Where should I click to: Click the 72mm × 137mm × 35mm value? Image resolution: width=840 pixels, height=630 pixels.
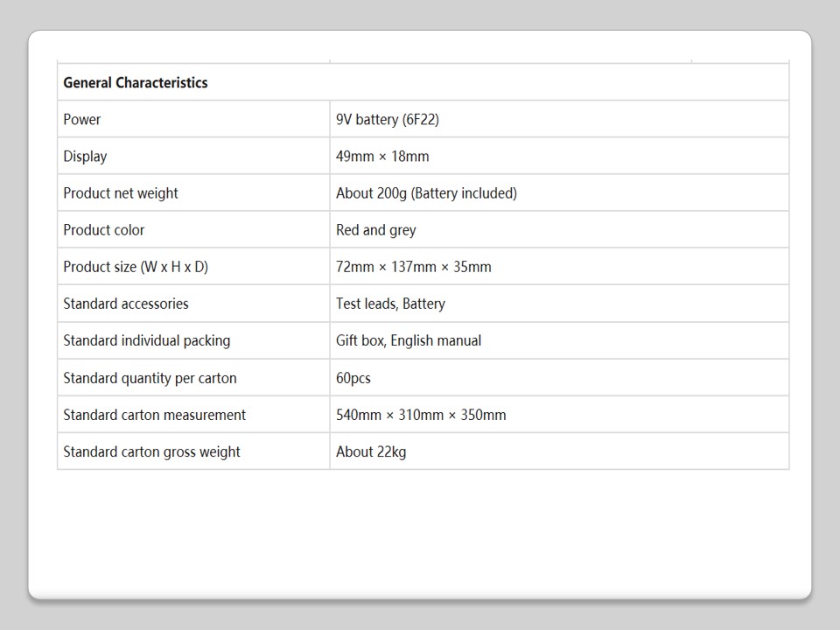[x=414, y=267]
